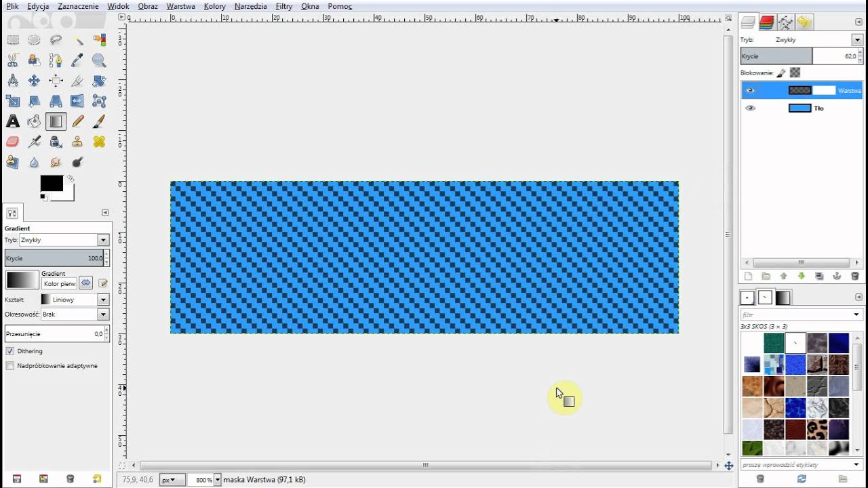
Task: Hide the Tło layer via eye icon
Action: click(750, 108)
